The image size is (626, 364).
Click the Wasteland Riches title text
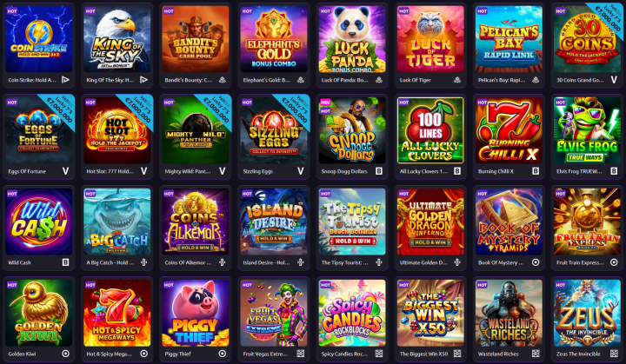(x=498, y=354)
